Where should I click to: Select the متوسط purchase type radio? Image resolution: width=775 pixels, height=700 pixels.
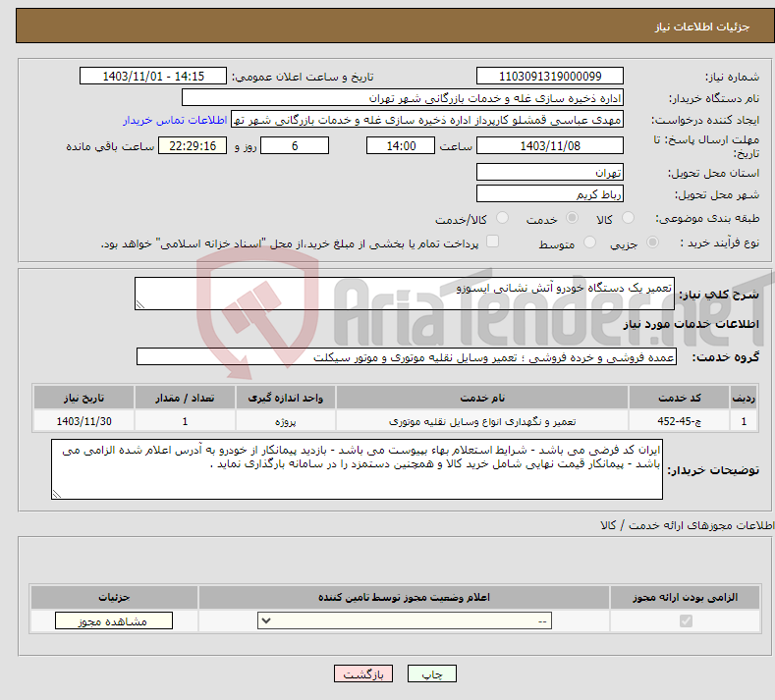[589, 242]
